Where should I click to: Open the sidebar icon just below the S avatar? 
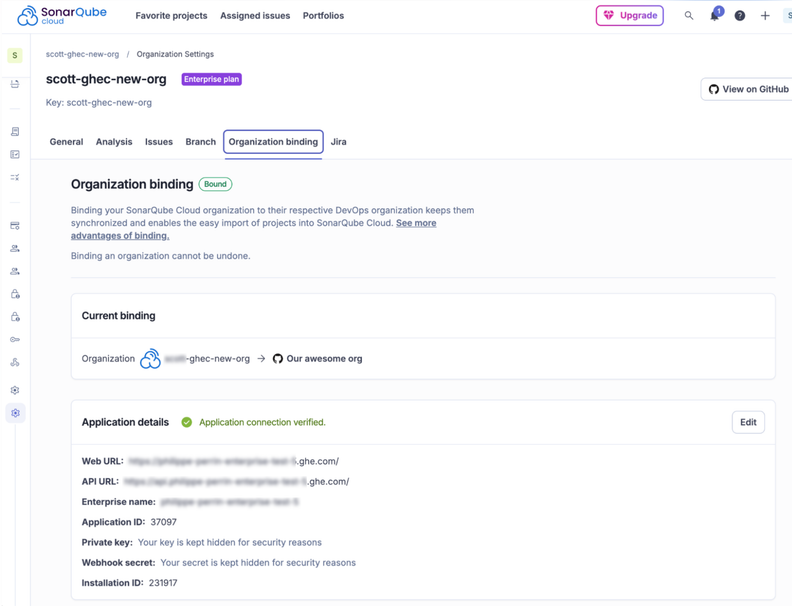[15, 84]
